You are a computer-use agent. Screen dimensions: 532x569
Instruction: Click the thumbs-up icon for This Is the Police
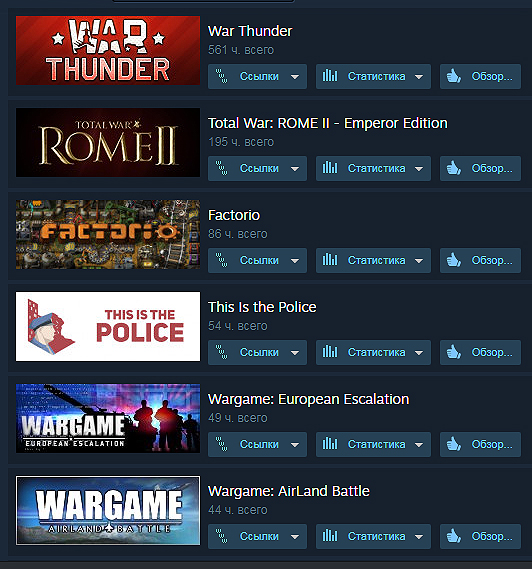(454, 352)
